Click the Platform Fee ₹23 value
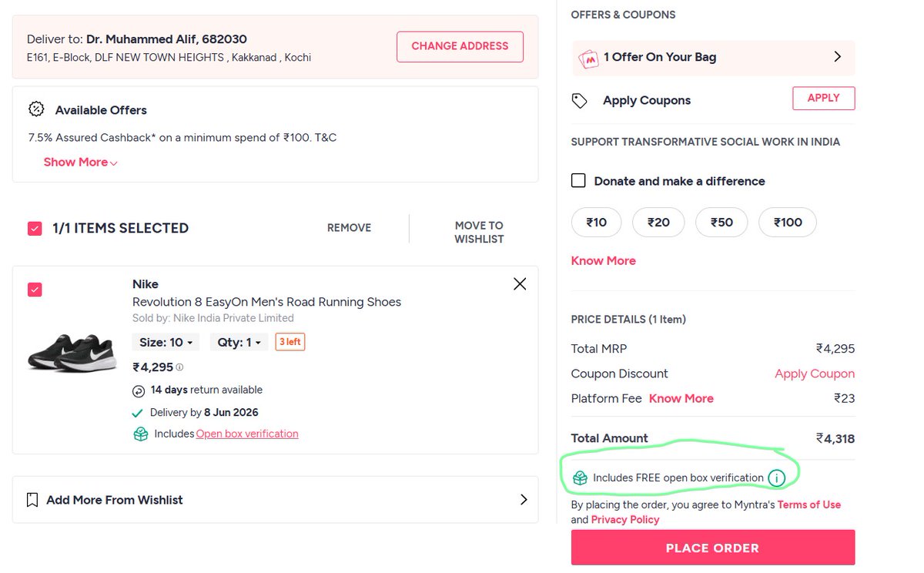This screenshot has width=924, height=573. tap(844, 398)
